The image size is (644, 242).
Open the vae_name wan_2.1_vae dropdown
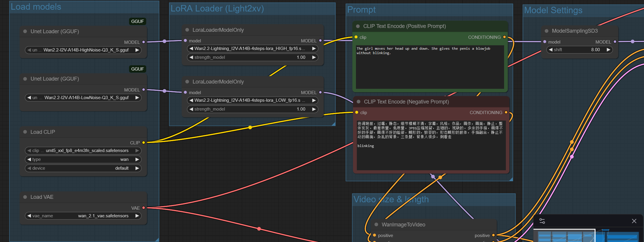coord(83,216)
